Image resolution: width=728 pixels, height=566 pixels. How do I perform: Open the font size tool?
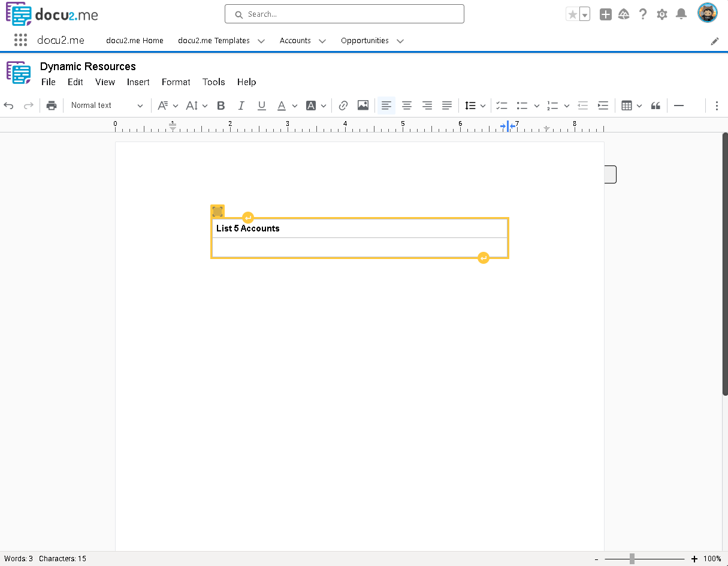pyautogui.click(x=192, y=106)
